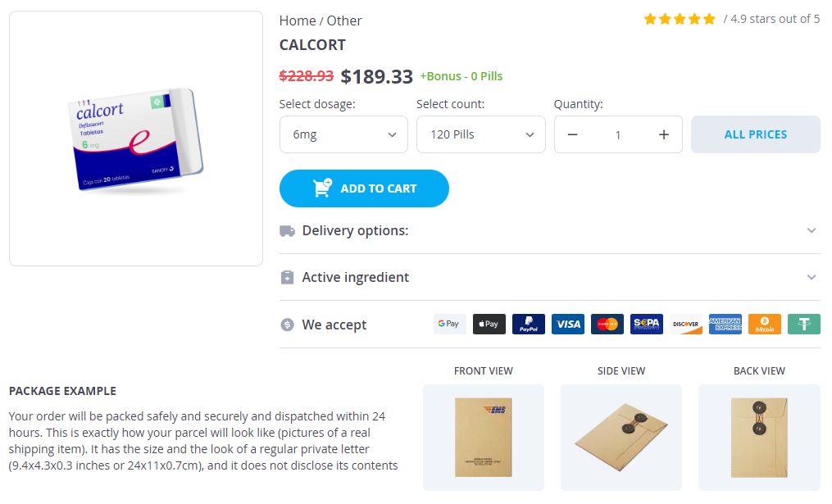Image resolution: width=832 pixels, height=504 pixels.
Task: Increase quantity with the plus button
Action: pos(664,134)
